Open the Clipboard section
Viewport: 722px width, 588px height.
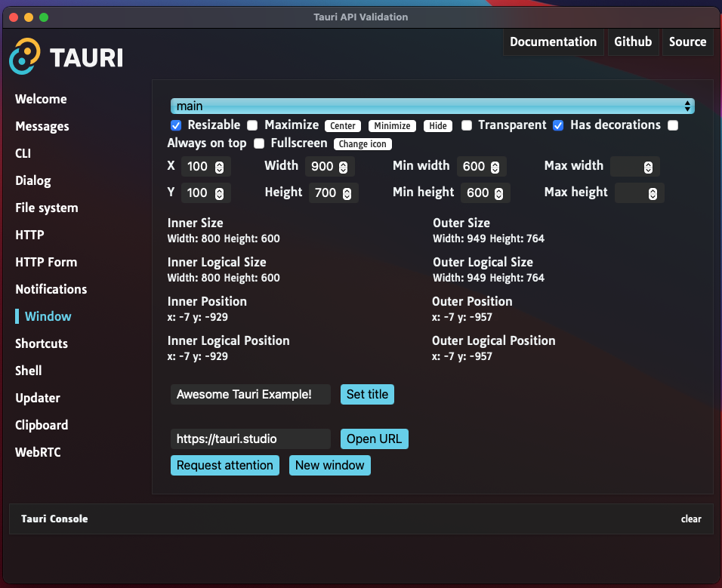pos(42,425)
